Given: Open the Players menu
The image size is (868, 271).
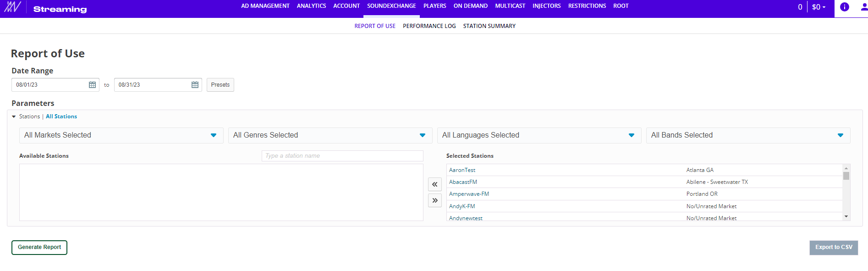Looking at the screenshot, I should 434,6.
